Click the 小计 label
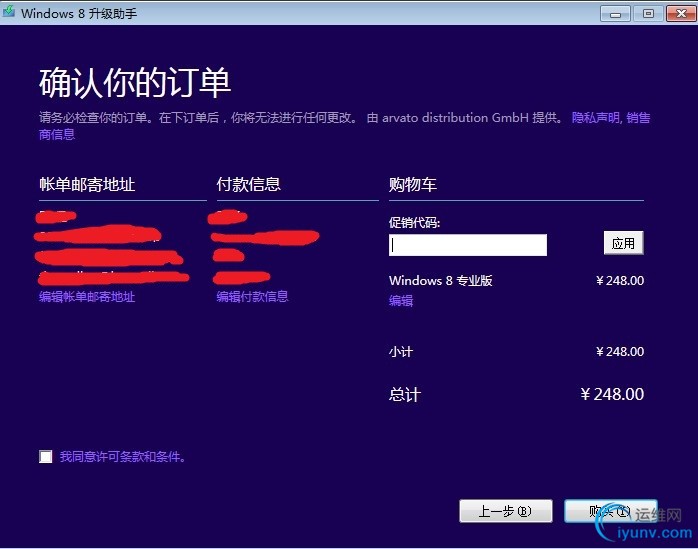The image size is (698, 549). pyautogui.click(x=401, y=352)
